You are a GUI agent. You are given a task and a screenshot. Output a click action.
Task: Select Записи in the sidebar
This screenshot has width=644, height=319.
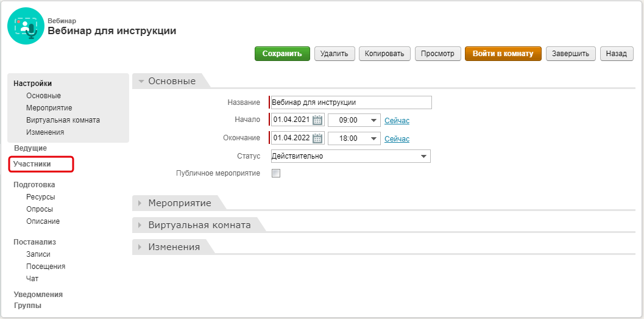pos(38,254)
